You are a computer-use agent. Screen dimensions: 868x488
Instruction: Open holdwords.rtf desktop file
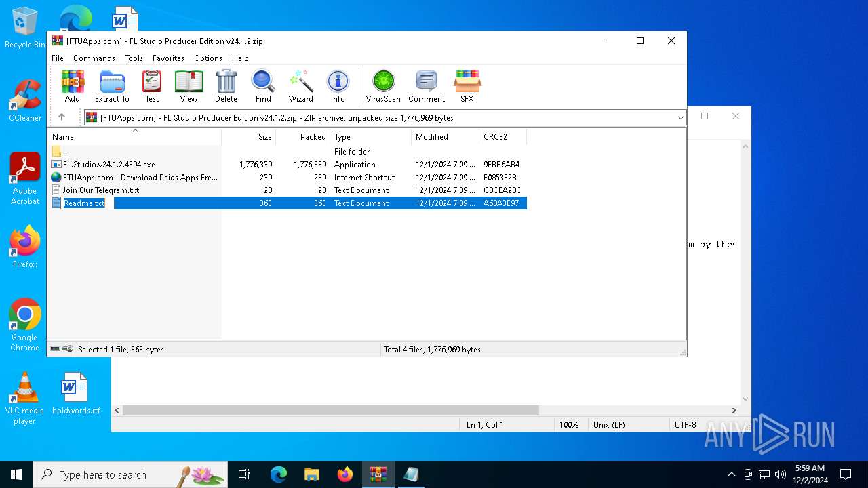(75, 394)
